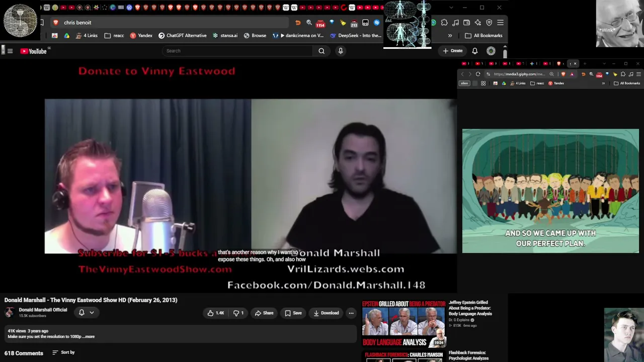Click the 618 Comments heading
The image size is (644, 362).
pyautogui.click(x=24, y=353)
